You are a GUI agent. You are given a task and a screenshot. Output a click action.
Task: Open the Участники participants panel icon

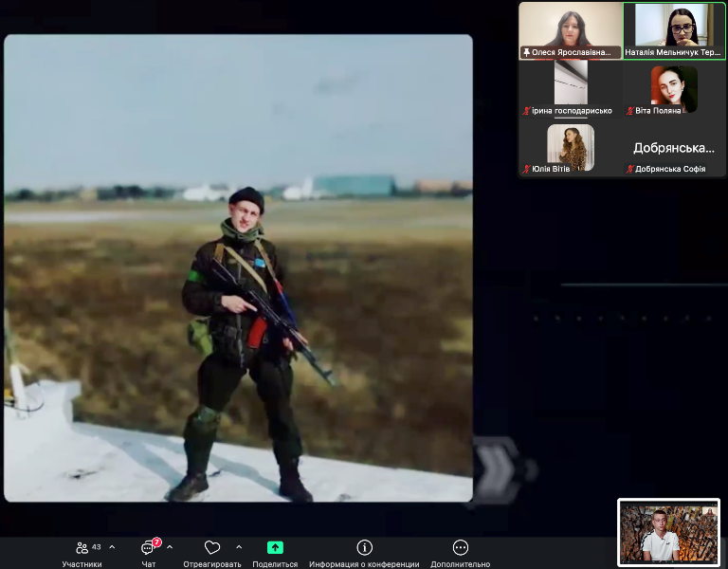82,548
